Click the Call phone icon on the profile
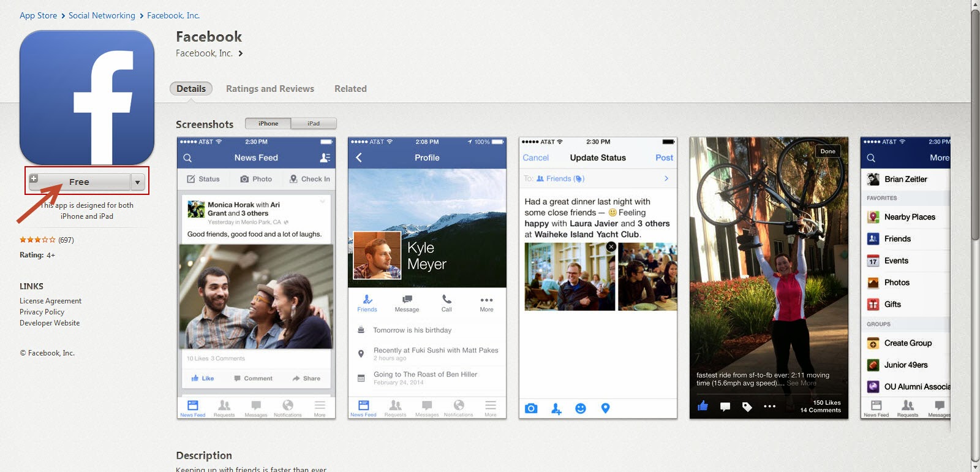Viewport: 980px width, 472px height. coord(447,299)
